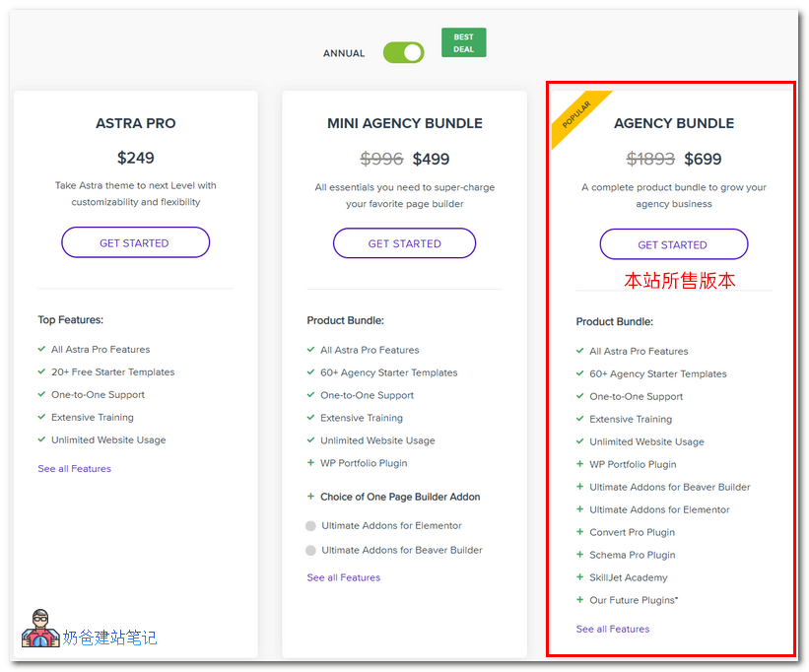Click the AGENCY BUNDLE plan title
The height and width of the screenshot is (672, 809).
tap(674, 123)
